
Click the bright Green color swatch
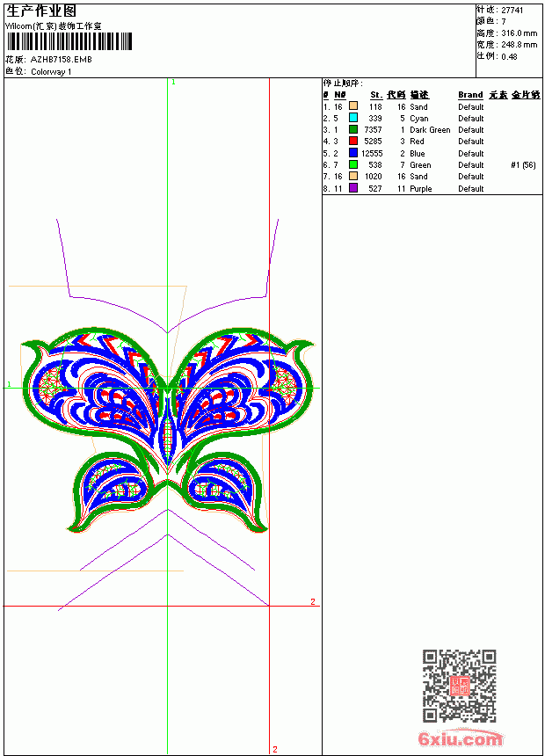click(x=353, y=164)
